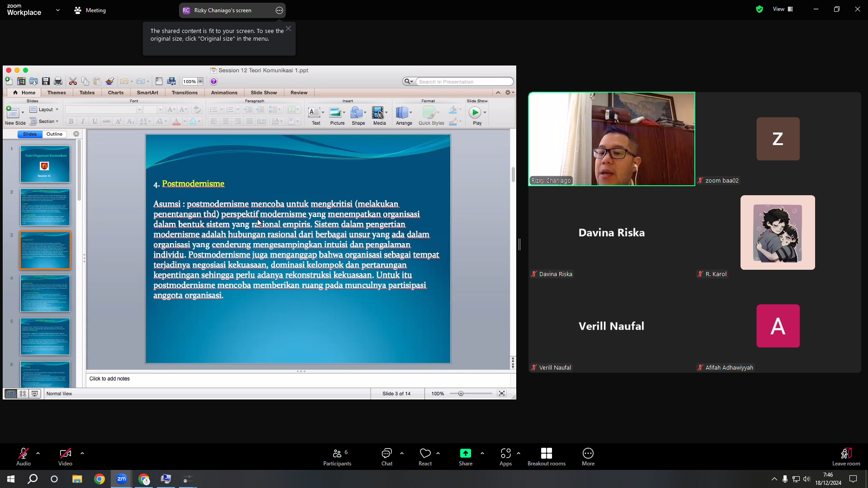Start slideshow with the green Play icon
Screen dimensions: 868x488
click(475, 112)
